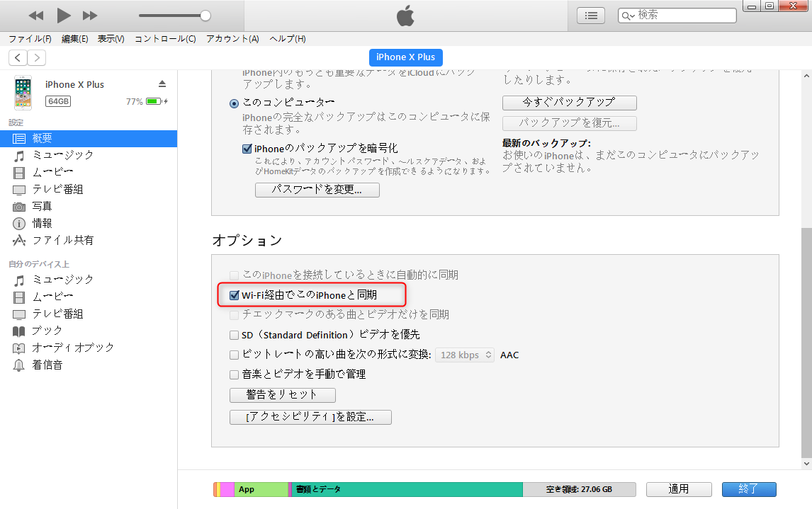Click the 検索 search field
This screenshot has width=812, height=509.
677,15
